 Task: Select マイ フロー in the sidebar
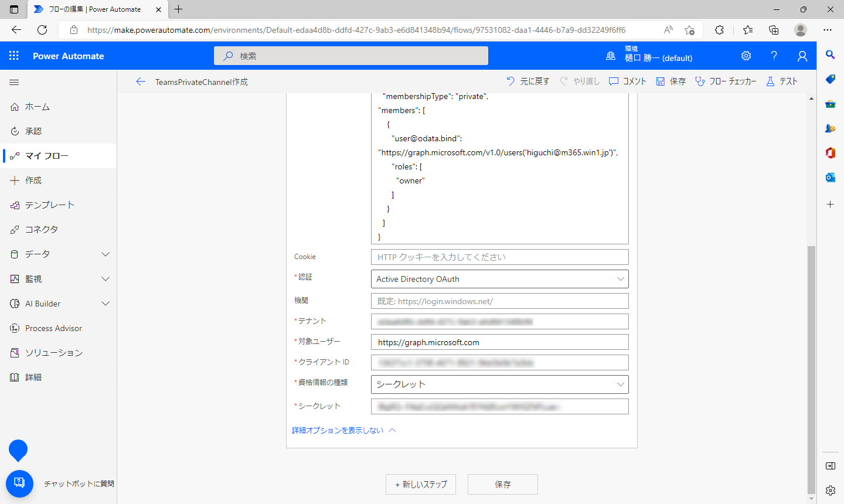point(59,156)
